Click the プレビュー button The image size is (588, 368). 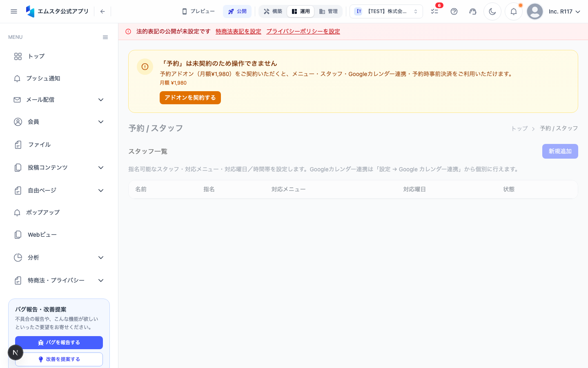click(x=198, y=11)
